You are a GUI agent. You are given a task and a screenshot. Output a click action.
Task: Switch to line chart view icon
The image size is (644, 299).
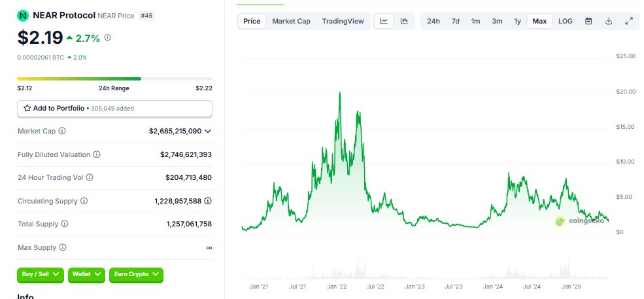click(384, 21)
